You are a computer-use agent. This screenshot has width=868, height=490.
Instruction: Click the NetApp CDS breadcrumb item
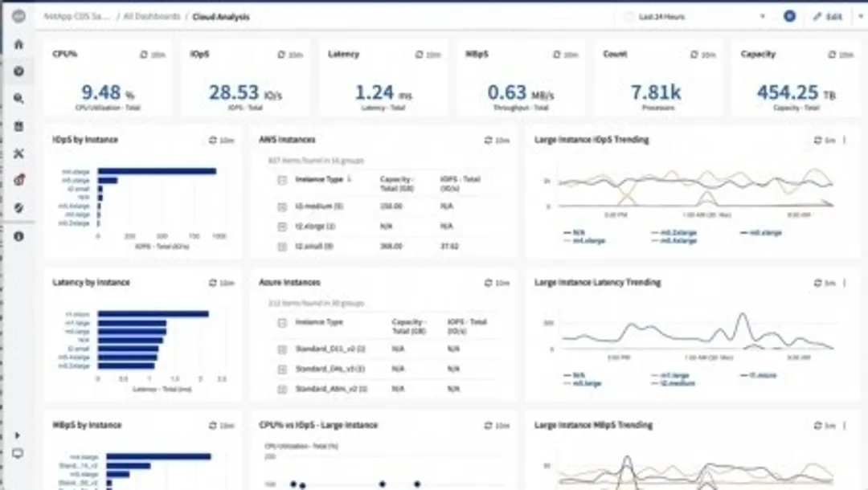(78, 16)
